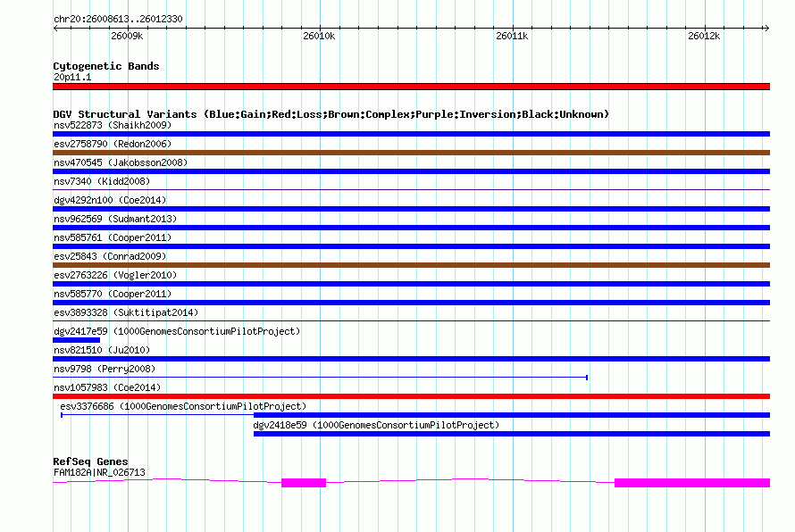Select the blue nsv522873 variant bar
Screen dimensions: 795x532
(x=411, y=134)
